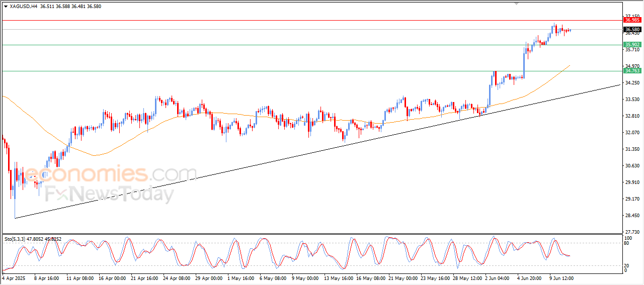
Task: Click the 28.450 value on price axis
Action: point(632,216)
